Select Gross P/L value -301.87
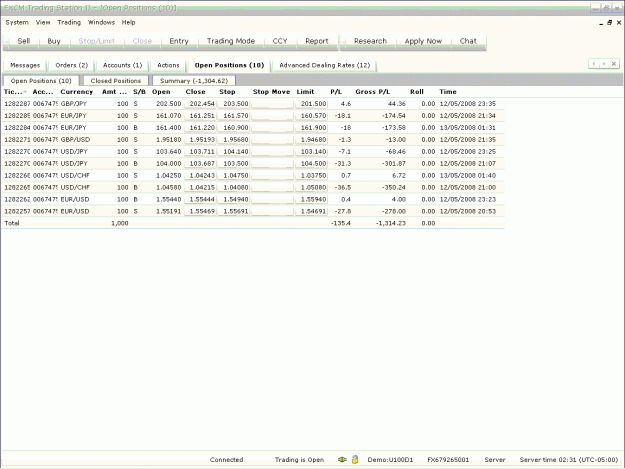This screenshot has height=469, width=625. coord(392,164)
